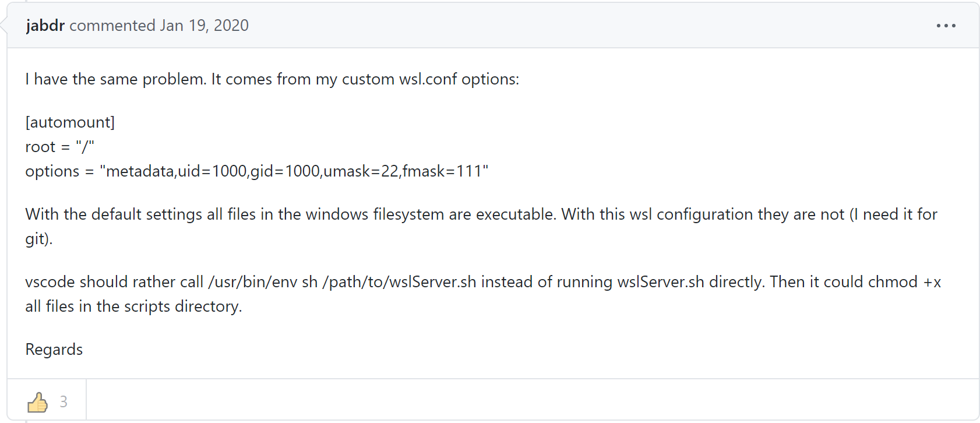Click the word 'commented' in the header

coord(112,26)
